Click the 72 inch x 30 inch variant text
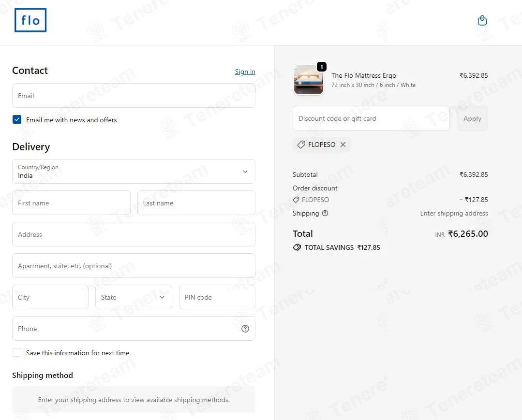Screen dimensions: 522x420 [x=373, y=85]
